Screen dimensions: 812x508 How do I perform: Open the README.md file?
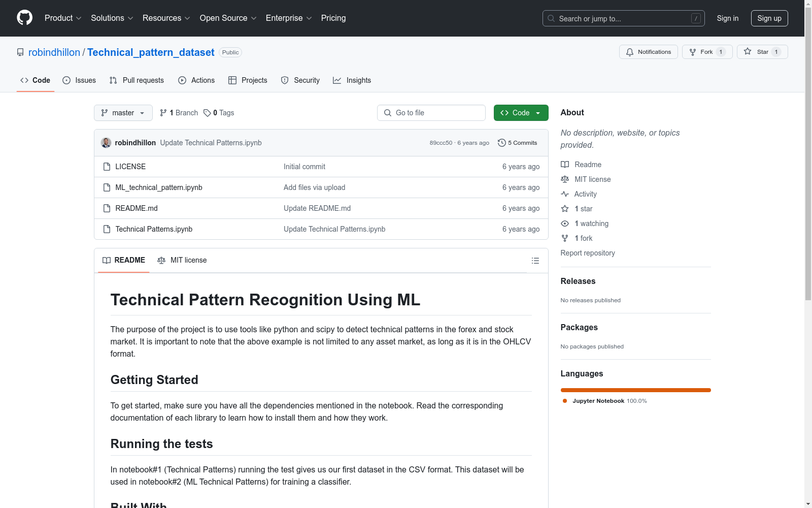click(x=137, y=208)
